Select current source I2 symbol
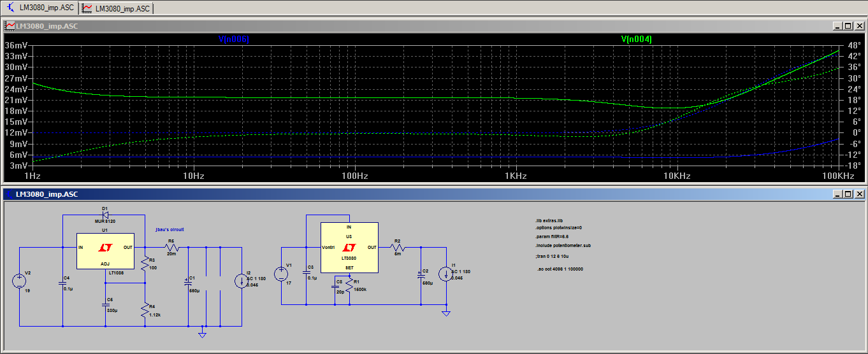 point(242,280)
